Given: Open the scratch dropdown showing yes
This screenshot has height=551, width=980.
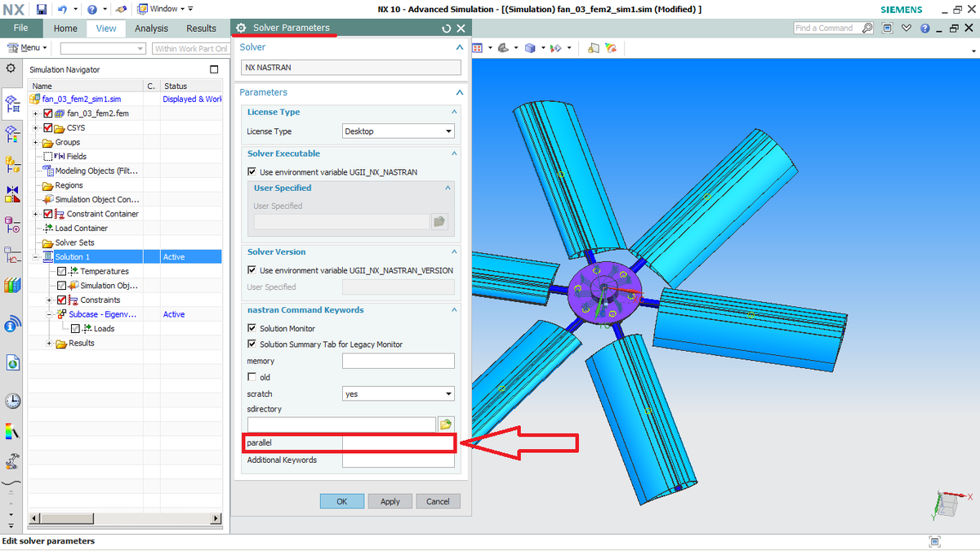Looking at the screenshot, I should pyautogui.click(x=399, y=393).
